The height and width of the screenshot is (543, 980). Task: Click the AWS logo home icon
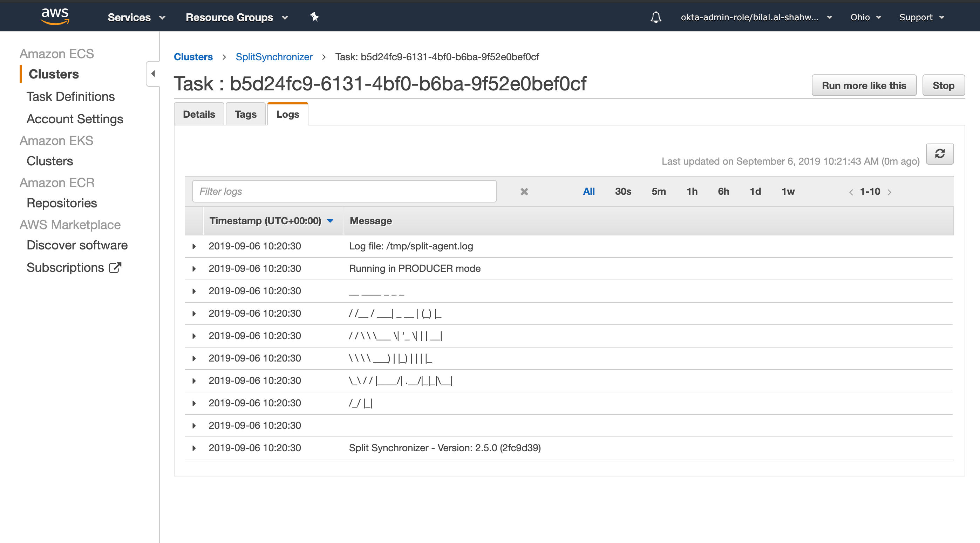(55, 16)
